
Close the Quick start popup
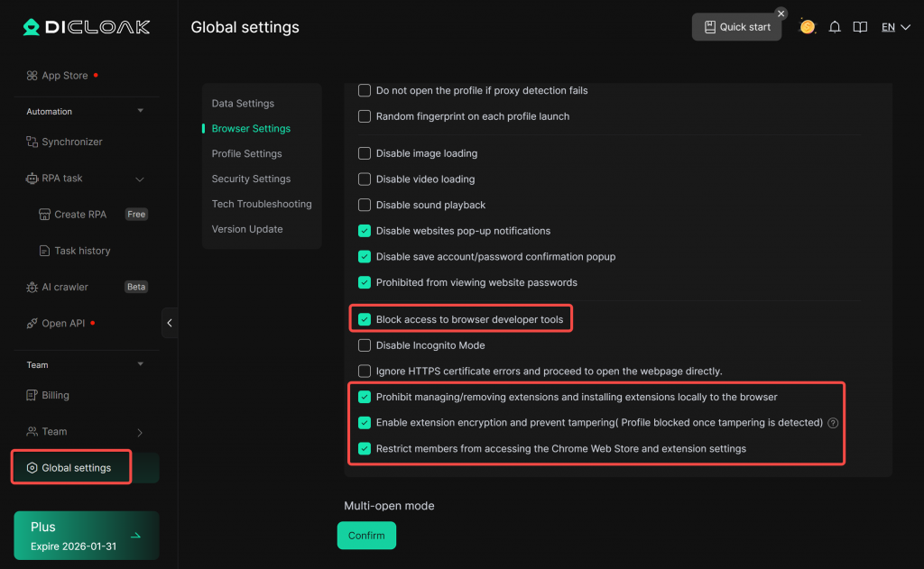click(x=781, y=14)
